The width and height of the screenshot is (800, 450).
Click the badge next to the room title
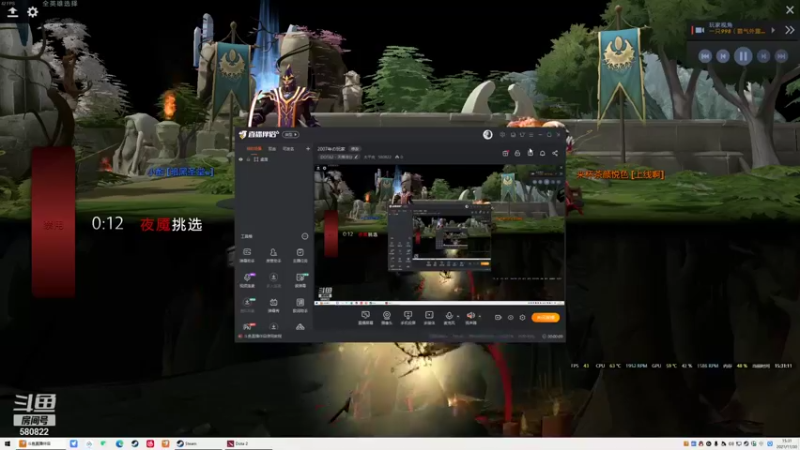click(x=355, y=149)
